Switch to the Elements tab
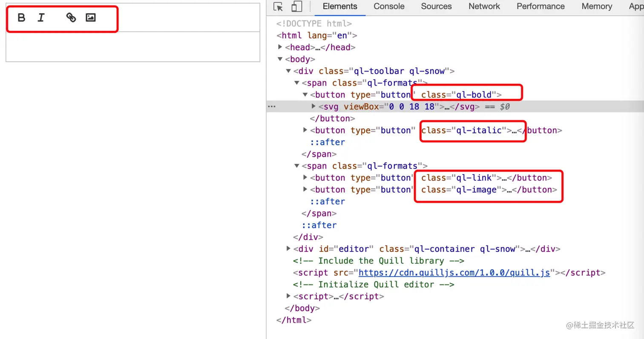644x339 pixels. (340, 6)
